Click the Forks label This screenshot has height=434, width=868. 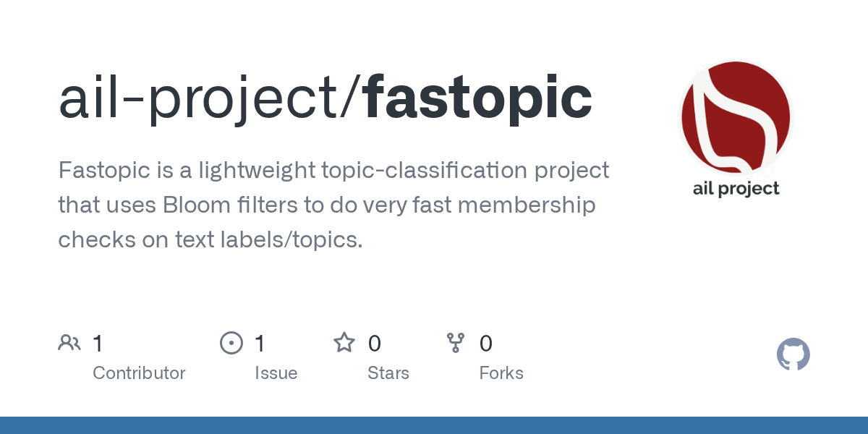(x=501, y=373)
